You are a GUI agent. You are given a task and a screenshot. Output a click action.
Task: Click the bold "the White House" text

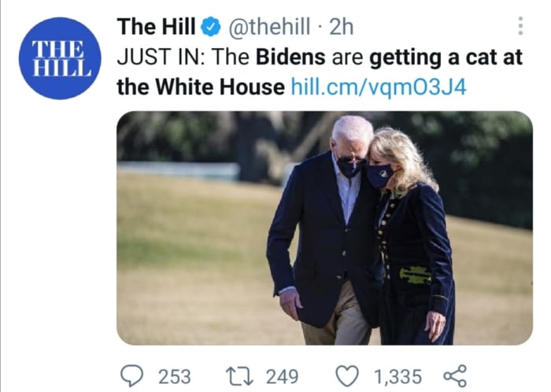click(x=200, y=87)
